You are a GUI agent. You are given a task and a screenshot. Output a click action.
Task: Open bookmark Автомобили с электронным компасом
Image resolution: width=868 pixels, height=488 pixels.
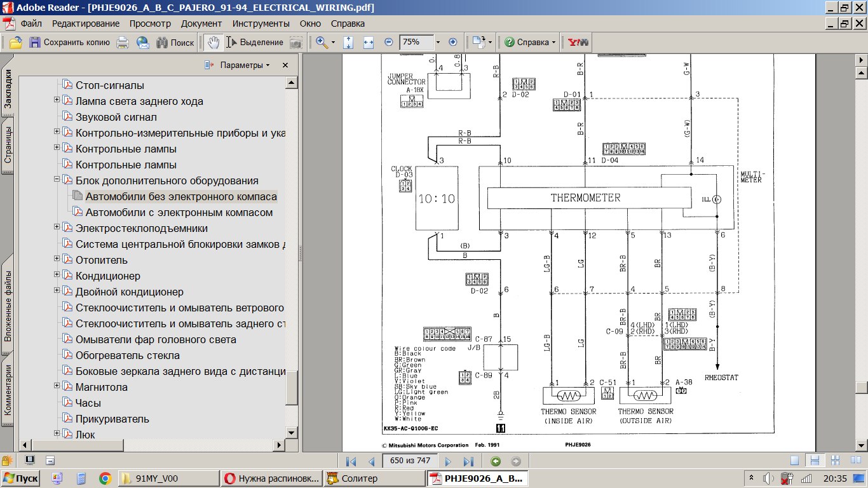[x=179, y=212]
